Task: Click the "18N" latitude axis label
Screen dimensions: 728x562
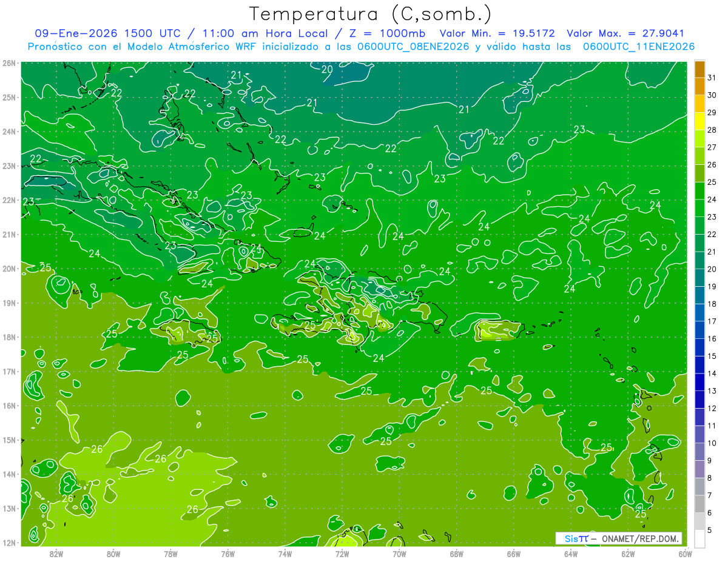Action: tap(9, 337)
